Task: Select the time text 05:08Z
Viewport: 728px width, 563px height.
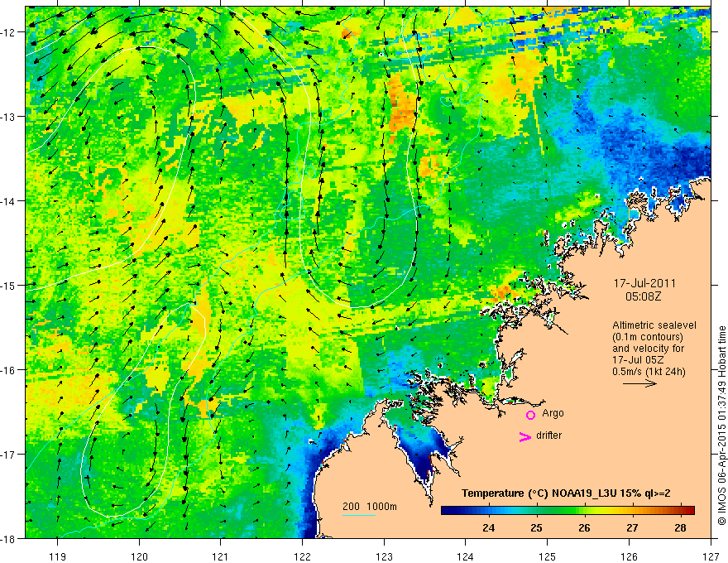Action: 643,296
